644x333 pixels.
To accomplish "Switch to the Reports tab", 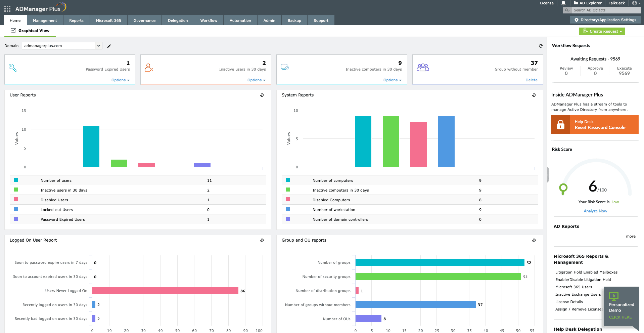I will point(76,20).
